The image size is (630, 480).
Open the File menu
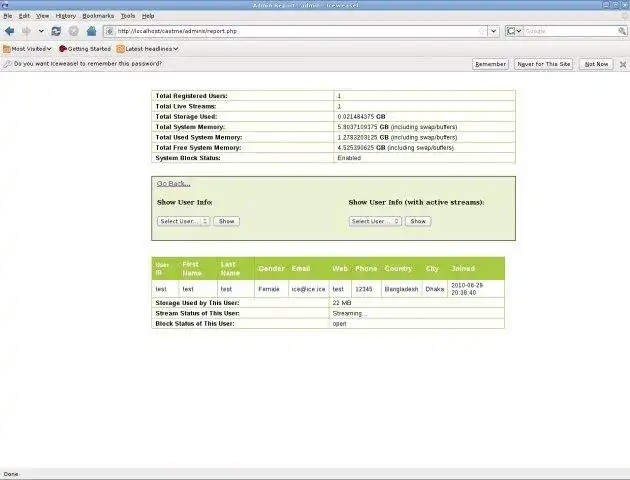click(8, 16)
